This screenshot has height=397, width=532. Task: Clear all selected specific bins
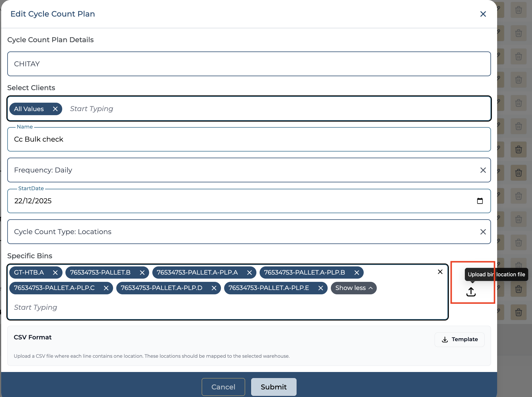point(440,272)
